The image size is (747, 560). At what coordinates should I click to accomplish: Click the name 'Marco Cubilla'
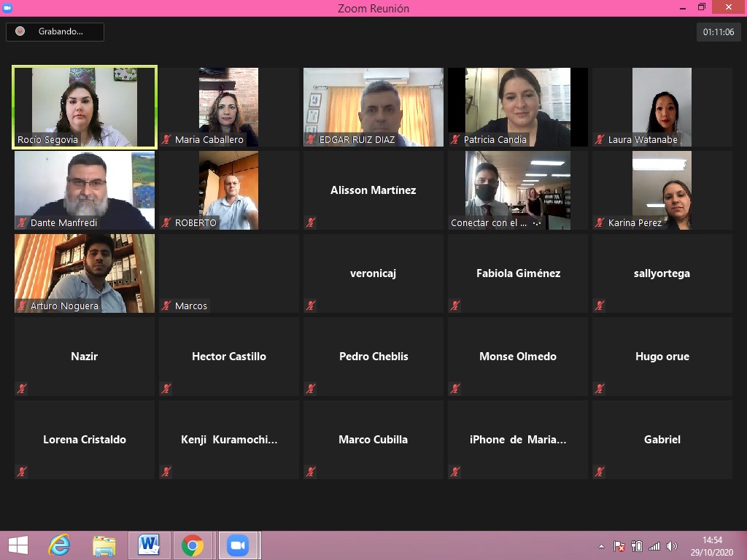[x=373, y=440]
